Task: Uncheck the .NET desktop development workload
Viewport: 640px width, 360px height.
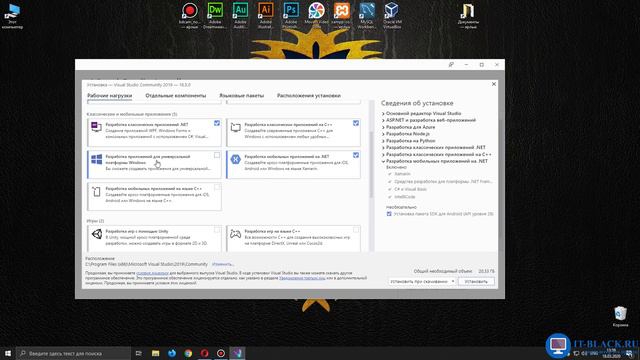Action: (x=217, y=123)
